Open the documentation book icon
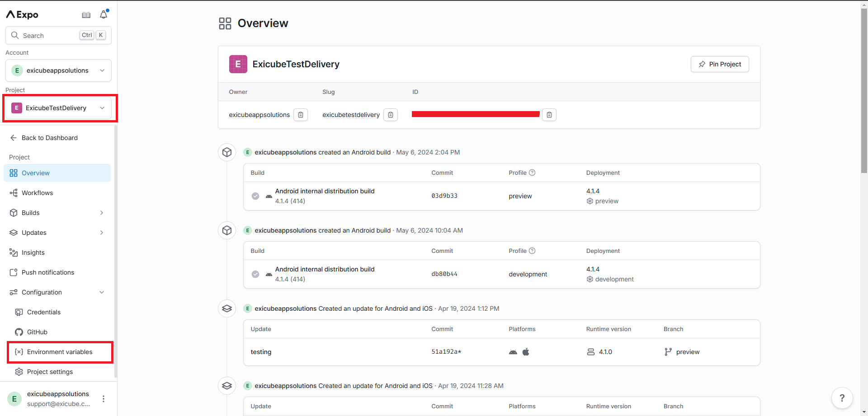 click(x=86, y=15)
